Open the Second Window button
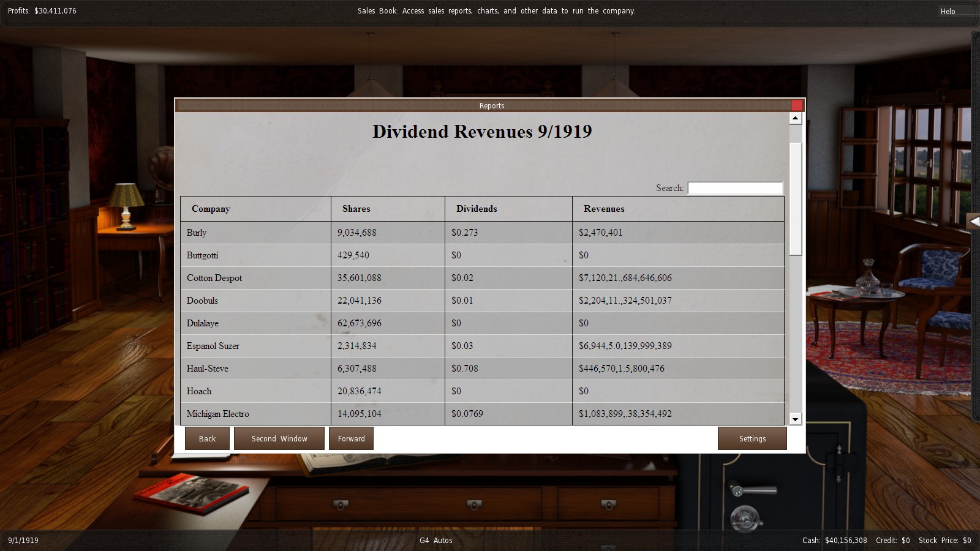 click(x=279, y=438)
